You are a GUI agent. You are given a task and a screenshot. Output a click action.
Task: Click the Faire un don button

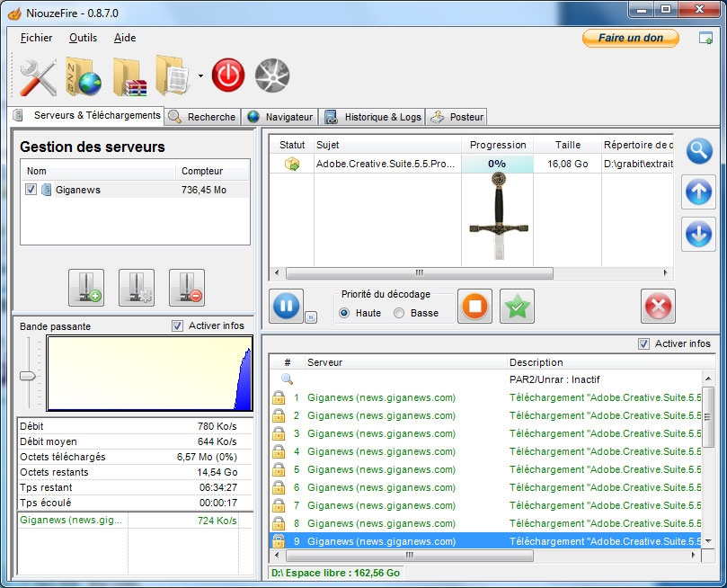pos(631,38)
